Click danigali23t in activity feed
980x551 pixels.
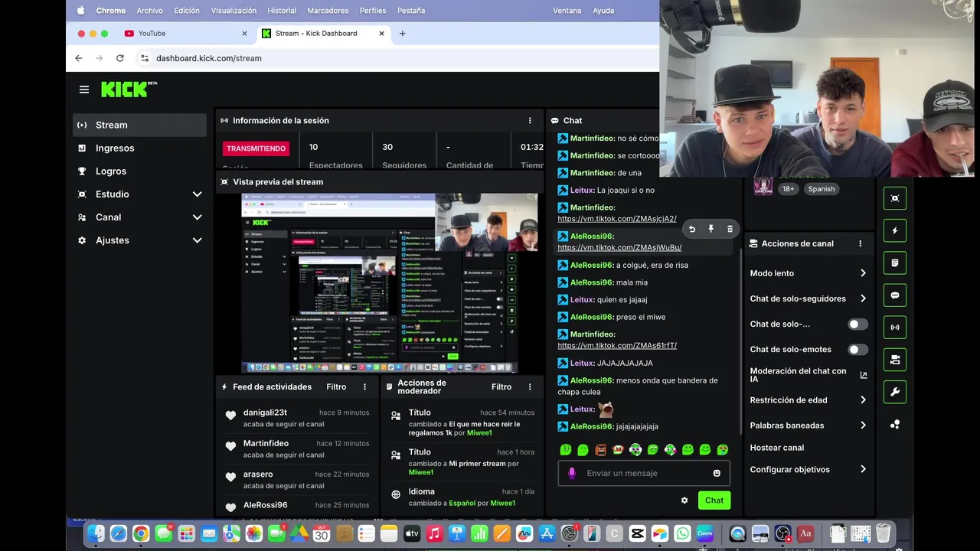click(265, 413)
